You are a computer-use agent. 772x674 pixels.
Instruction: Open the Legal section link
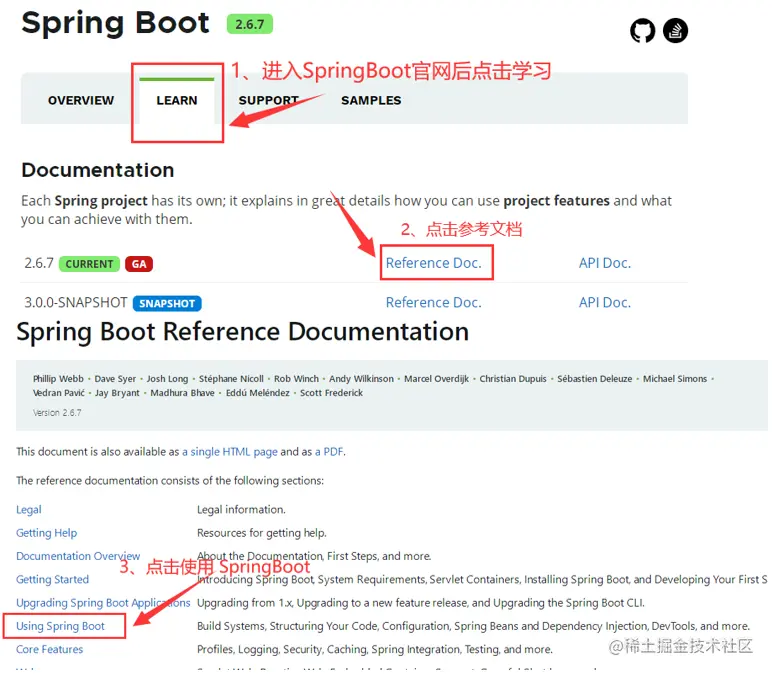(29, 510)
